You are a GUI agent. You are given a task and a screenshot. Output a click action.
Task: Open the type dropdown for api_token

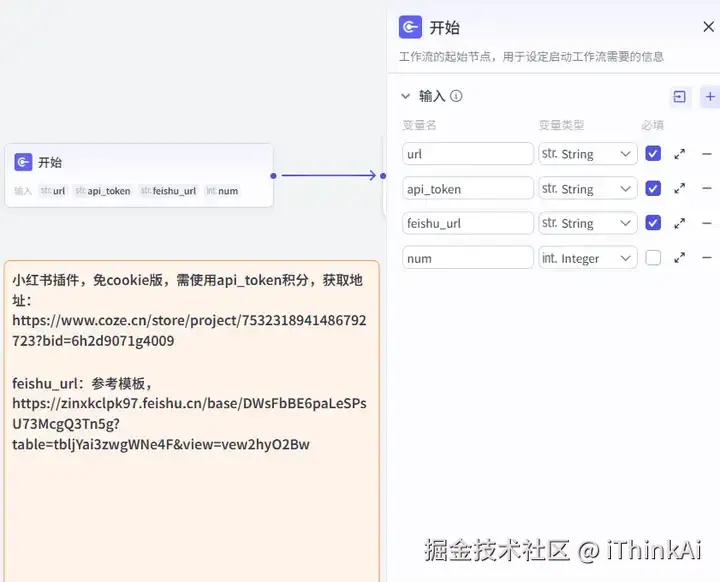[588, 188]
